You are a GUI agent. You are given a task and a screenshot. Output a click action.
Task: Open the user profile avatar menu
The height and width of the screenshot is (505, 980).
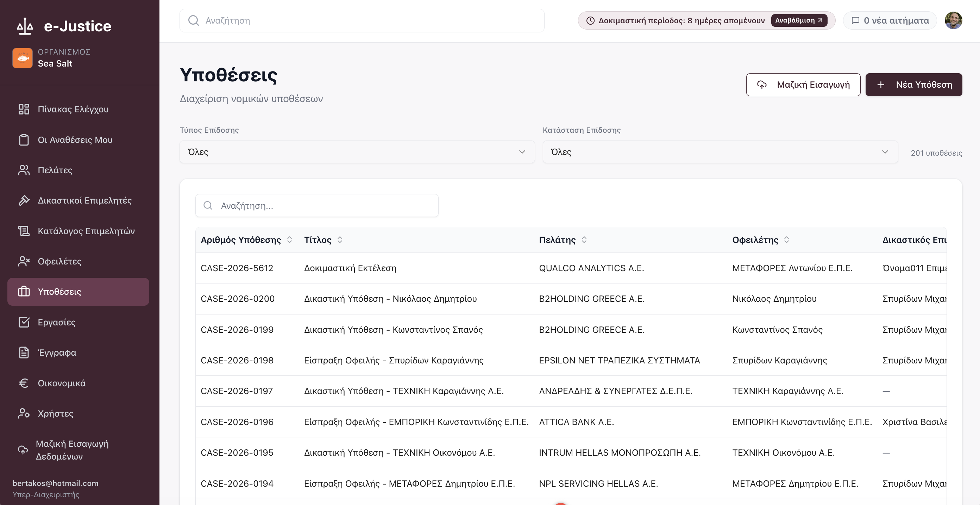coord(953,20)
